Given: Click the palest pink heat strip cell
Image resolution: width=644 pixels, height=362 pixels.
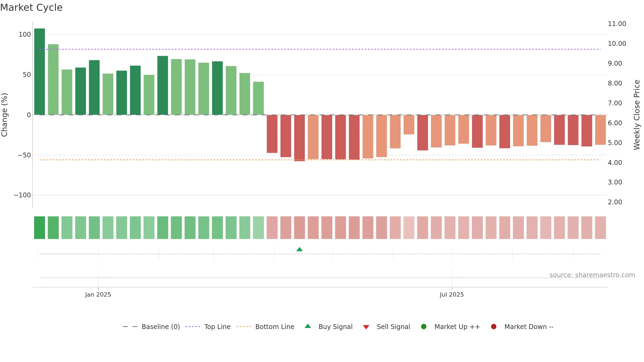Looking at the screenshot, I should 409,228.
